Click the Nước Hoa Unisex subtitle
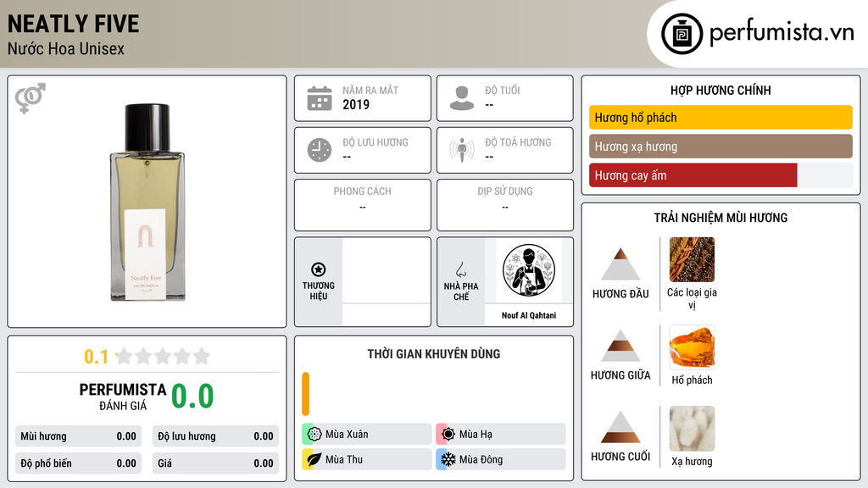 point(66,48)
